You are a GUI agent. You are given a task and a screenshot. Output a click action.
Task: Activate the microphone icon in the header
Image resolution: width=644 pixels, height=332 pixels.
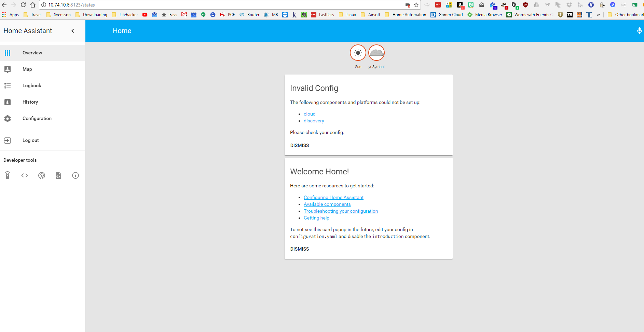pos(639,30)
